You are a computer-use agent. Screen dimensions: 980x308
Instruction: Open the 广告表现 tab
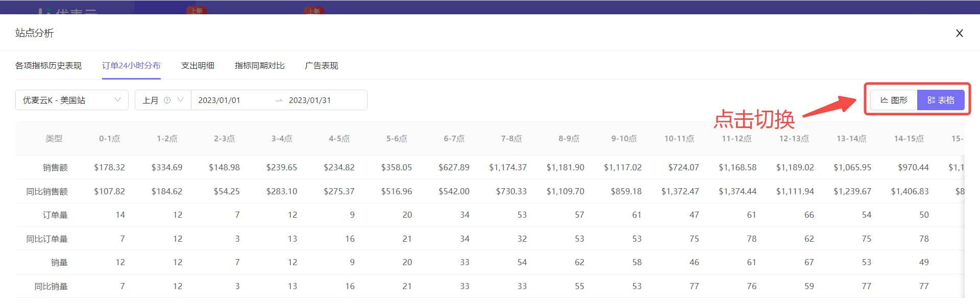tap(322, 65)
